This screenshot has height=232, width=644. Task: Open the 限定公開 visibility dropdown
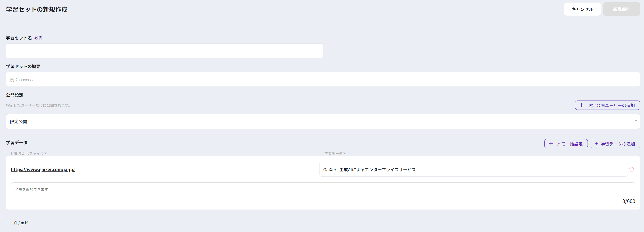click(323, 122)
